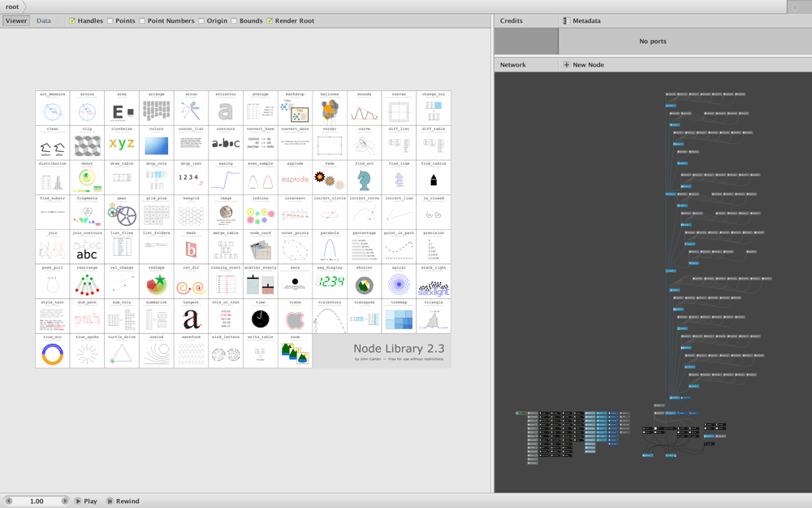Image resolution: width=812 pixels, height=508 pixels.
Task: Select the reshape star tile
Action: pyautogui.click(x=157, y=281)
